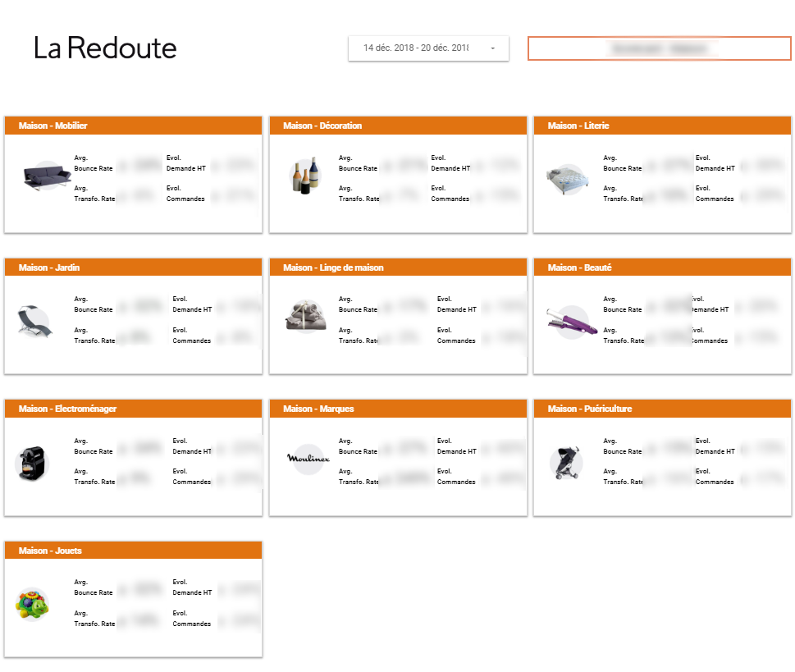Image resolution: width=795 pixels, height=672 pixels.
Task: Click Avg. Bounce Rate in Mobilier card
Action: 94,163
